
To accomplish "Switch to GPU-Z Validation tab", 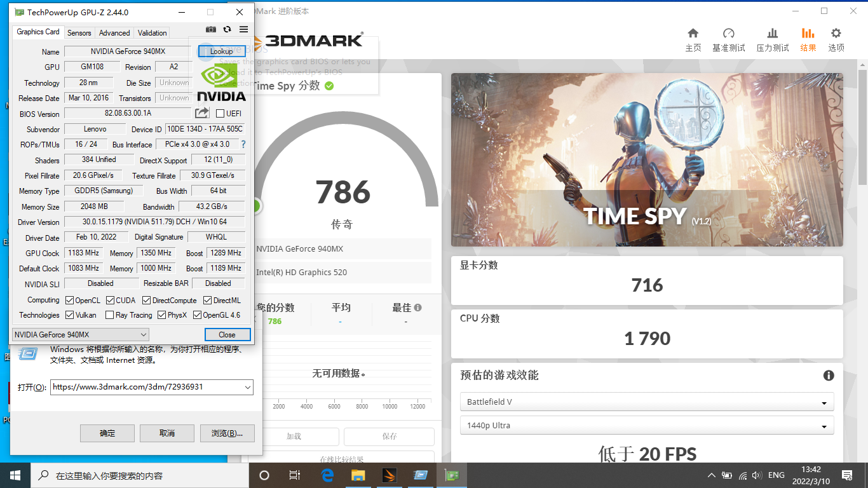I will (x=152, y=32).
